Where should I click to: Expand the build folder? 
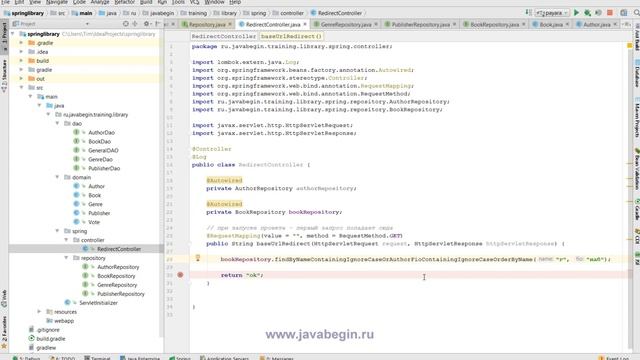tap(22, 60)
